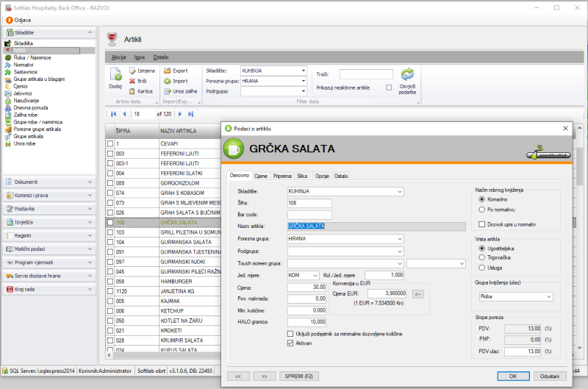Enable Dozvoli upis u normativ
Screen dimensions: 588x389
tap(482, 224)
